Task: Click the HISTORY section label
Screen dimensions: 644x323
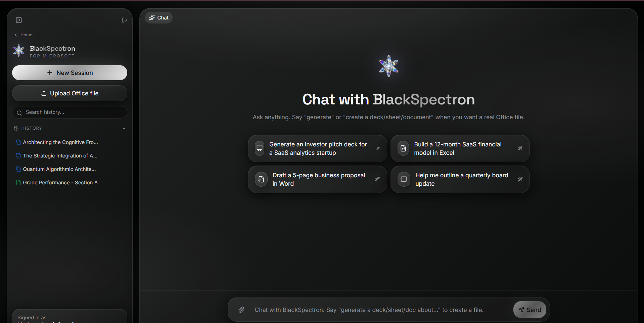Action: coord(32,128)
